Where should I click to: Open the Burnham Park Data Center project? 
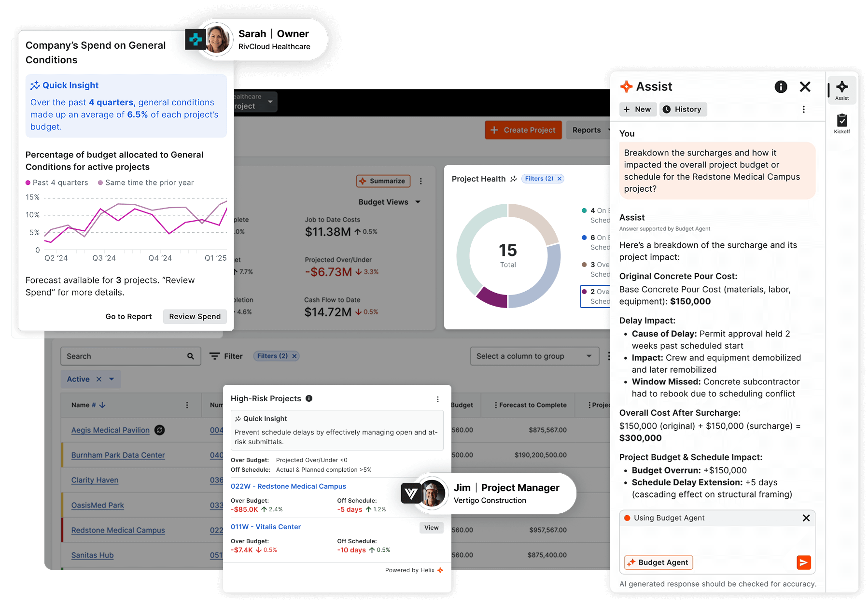click(x=118, y=455)
